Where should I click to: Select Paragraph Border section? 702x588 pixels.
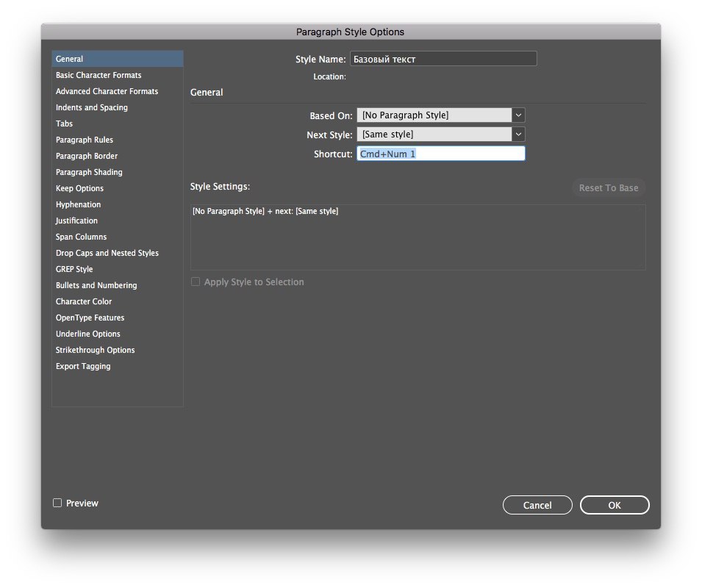coord(118,156)
